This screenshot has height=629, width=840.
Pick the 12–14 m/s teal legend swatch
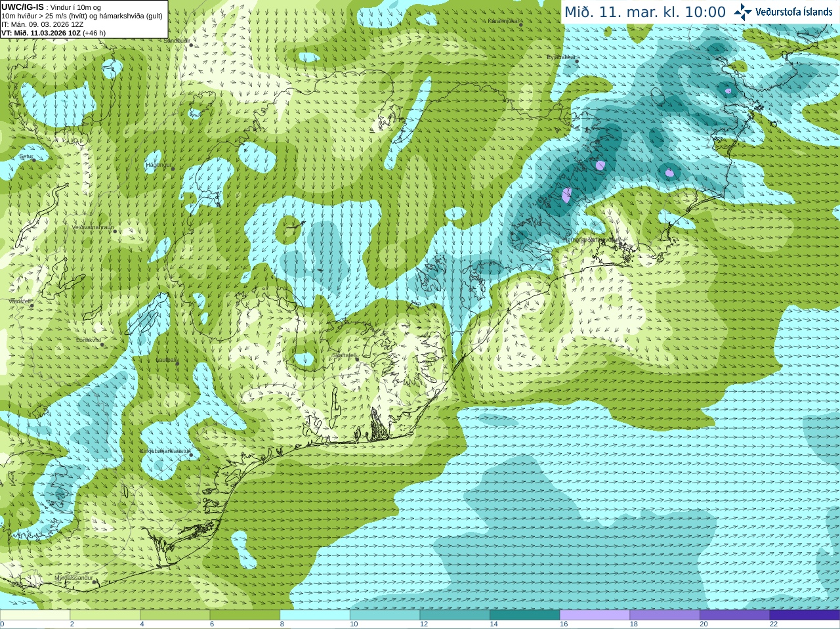[x=455, y=615]
